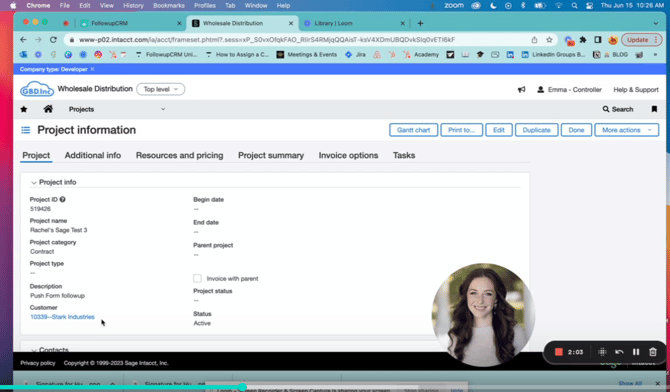Pause the Loom recording
670x392 pixels.
pyautogui.click(x=636, y=352)
